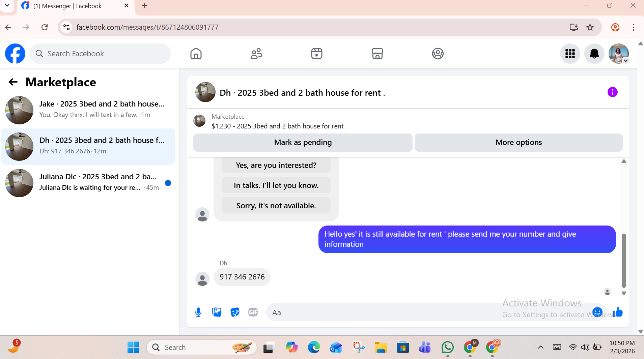
Task: Open the notifications bell
Action: tap(594, 54)
